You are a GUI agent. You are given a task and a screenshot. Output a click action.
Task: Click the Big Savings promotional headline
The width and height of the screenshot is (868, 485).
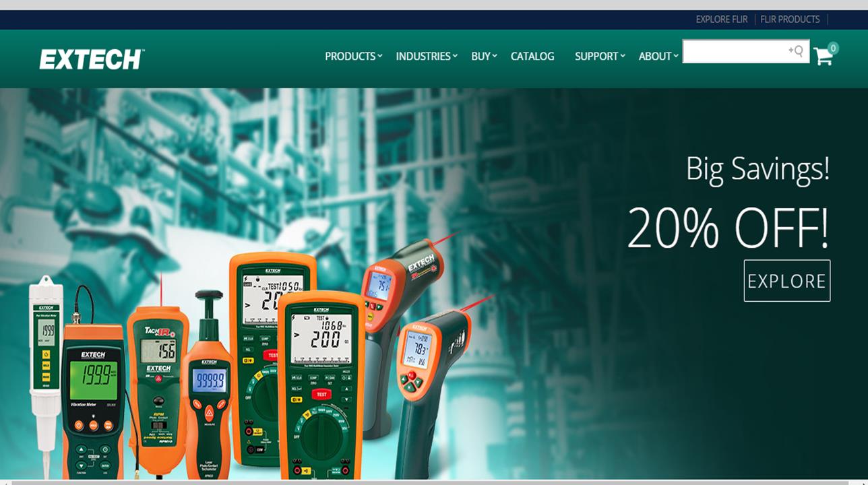point(757,170)
